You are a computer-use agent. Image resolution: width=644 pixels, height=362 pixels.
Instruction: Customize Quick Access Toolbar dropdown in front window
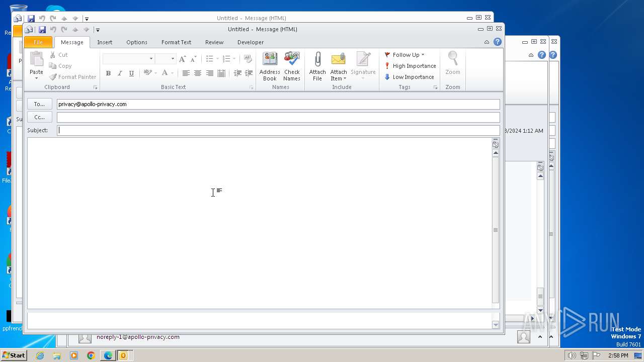pos(98,30)
